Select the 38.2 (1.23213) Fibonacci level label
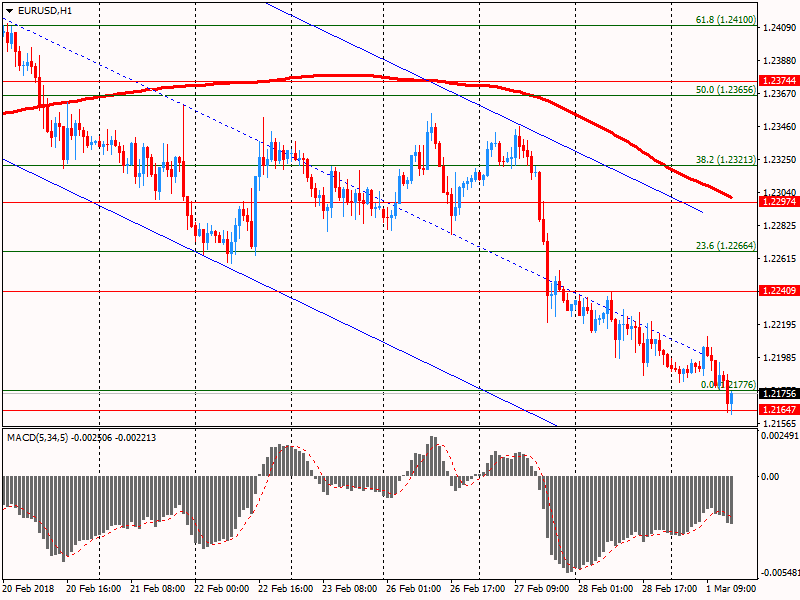Image resolution: width=800 pixels, height=600 pixels. tap(725, 159)
